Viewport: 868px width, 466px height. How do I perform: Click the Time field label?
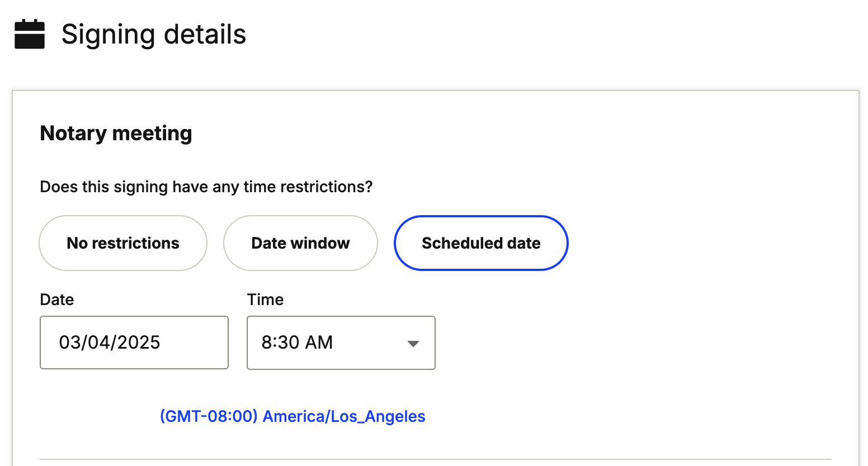[x=265, y=299]
